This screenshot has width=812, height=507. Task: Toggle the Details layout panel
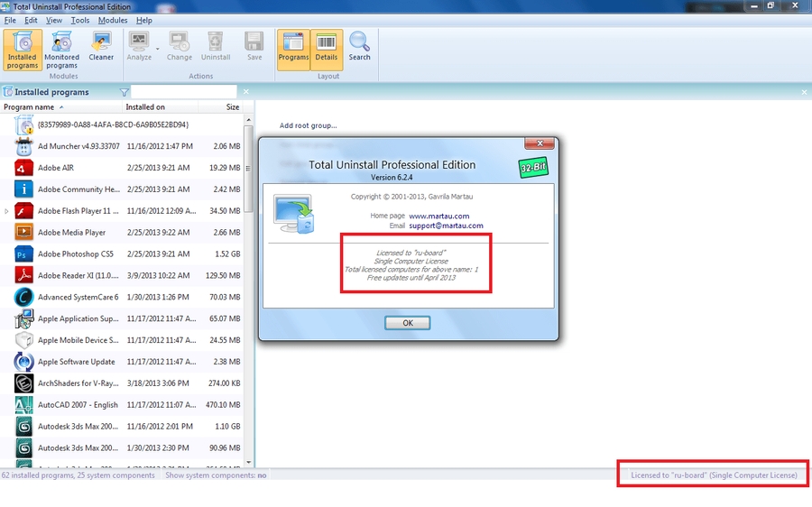327,50
